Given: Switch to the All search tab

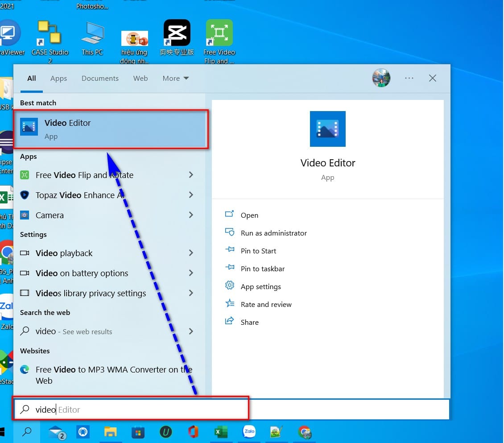Looking at the screenshot, I should 32,79.
